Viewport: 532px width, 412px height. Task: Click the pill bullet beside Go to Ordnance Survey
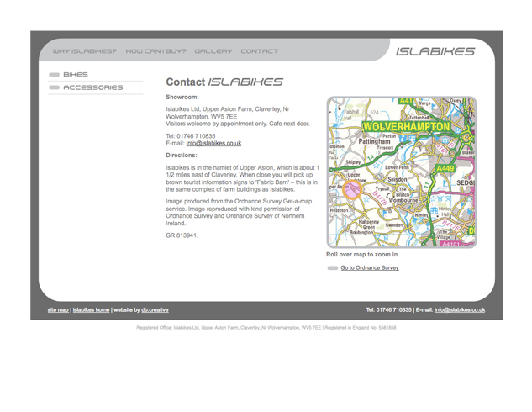click(333, 268)
